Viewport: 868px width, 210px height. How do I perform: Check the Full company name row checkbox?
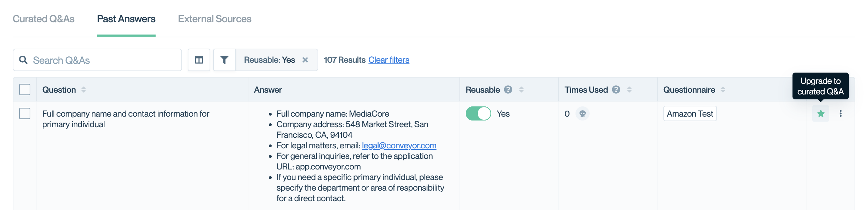pyautogui.click(x=25, y=113)
